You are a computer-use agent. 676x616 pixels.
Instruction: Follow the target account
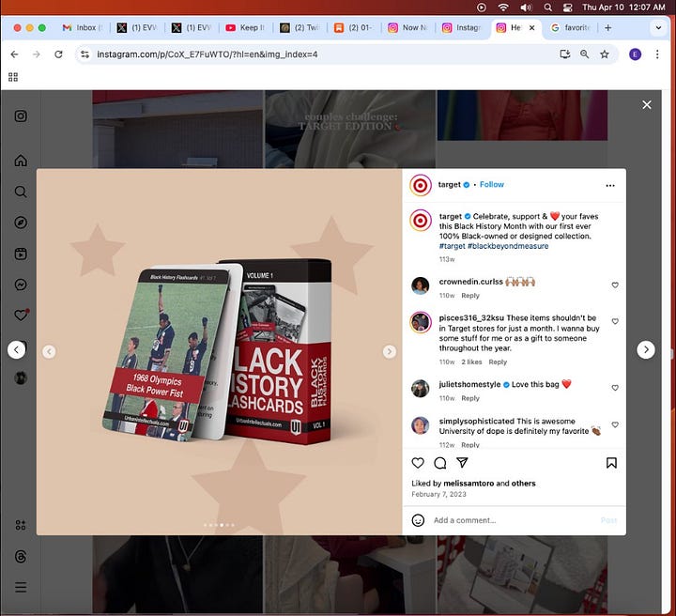[491, 184]
